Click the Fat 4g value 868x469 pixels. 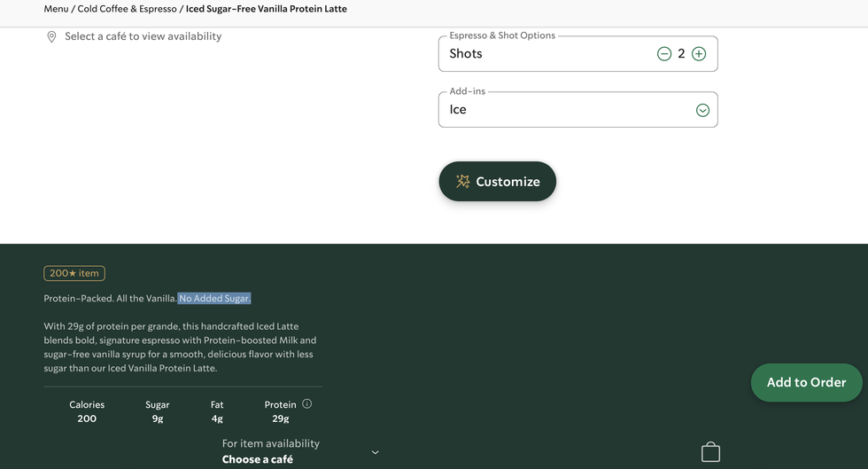(217, 418)
